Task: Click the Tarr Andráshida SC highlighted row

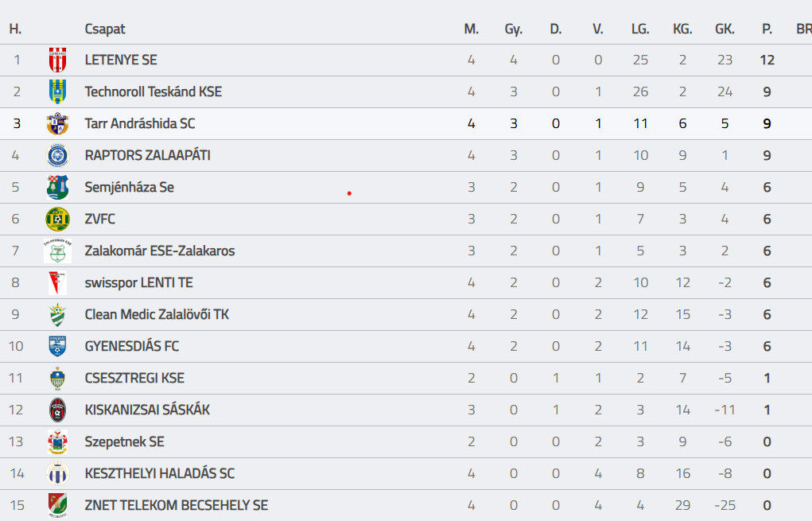Action: [x=406, y=124]
